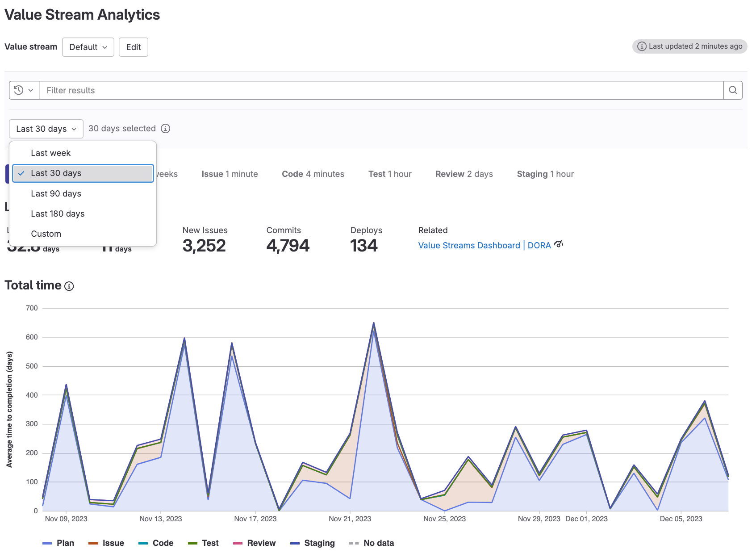The width and height of the screenshot is (756, 553).
Task: Click inside the Filter results field
Action: point(179,90)
